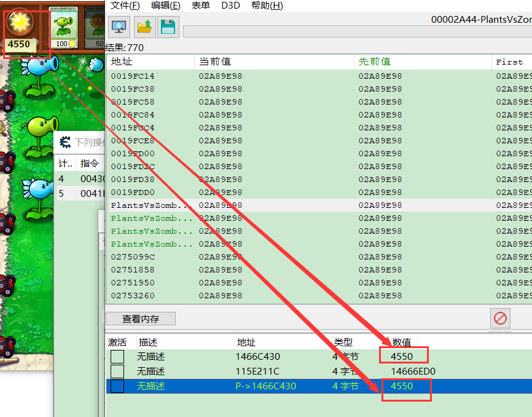Select the result row at address 02751858

coord(319,269)
